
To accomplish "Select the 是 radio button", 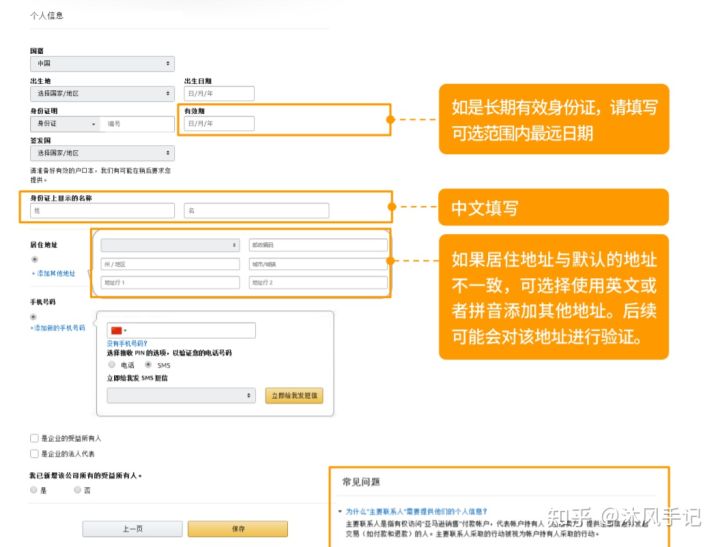I will click(34, 490).
